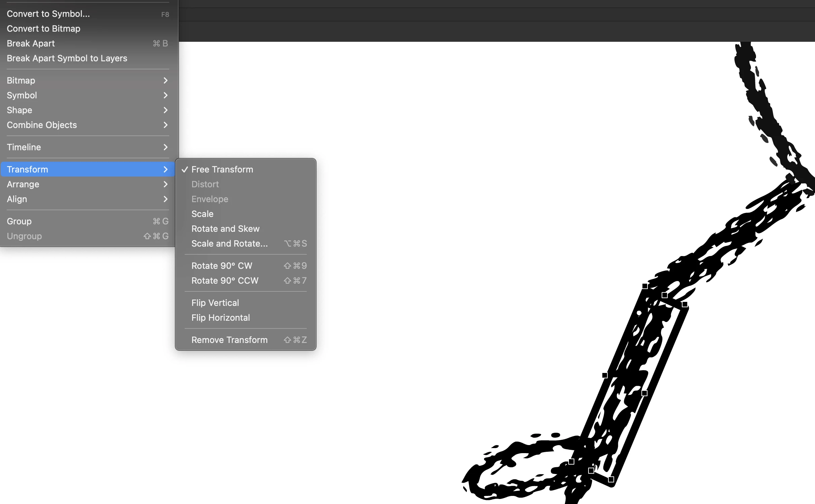815x504 pixels.
Task: Flip the selection vertically
Action: [x=215, y=303]
